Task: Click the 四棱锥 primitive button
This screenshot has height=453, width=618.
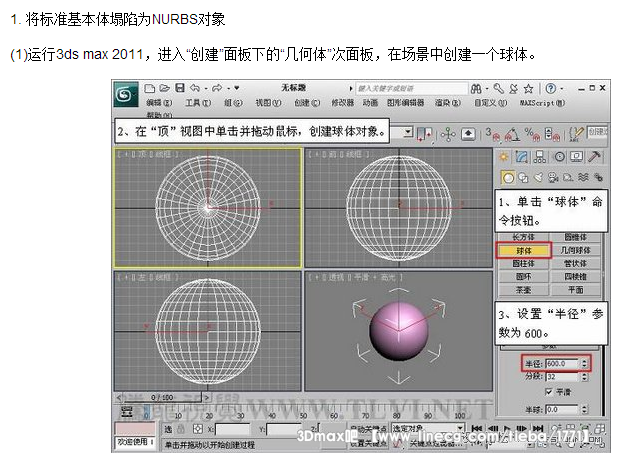Action: coord(575,277)
